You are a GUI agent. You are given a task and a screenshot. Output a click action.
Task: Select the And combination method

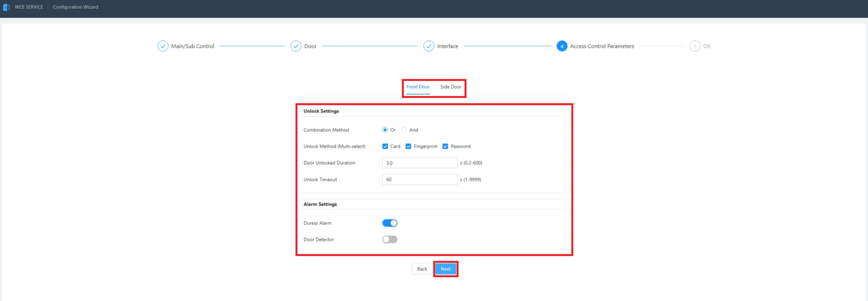click(404, 130)
